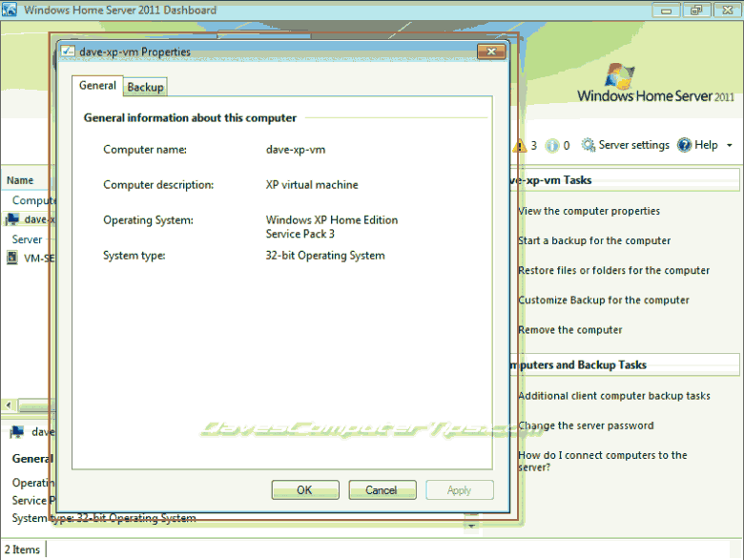
Task: Switch to the General tab
Action: pos(97,86)
